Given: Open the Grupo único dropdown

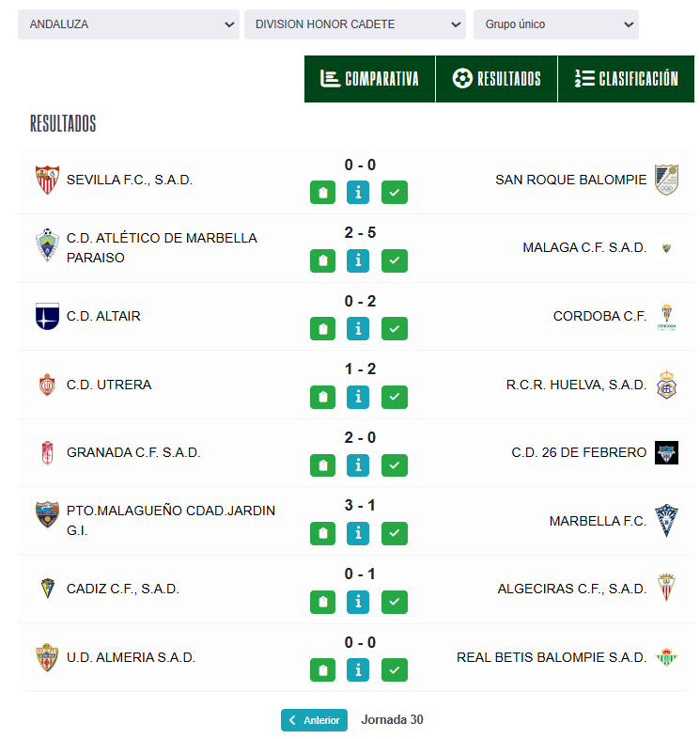Looking at the screenshot, I should [555, 24].
